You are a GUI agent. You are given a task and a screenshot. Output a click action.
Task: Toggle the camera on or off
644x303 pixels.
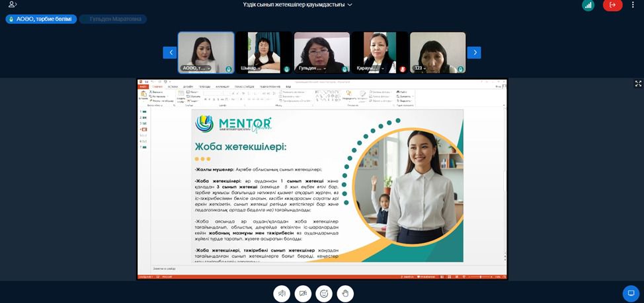coord(303,293)
